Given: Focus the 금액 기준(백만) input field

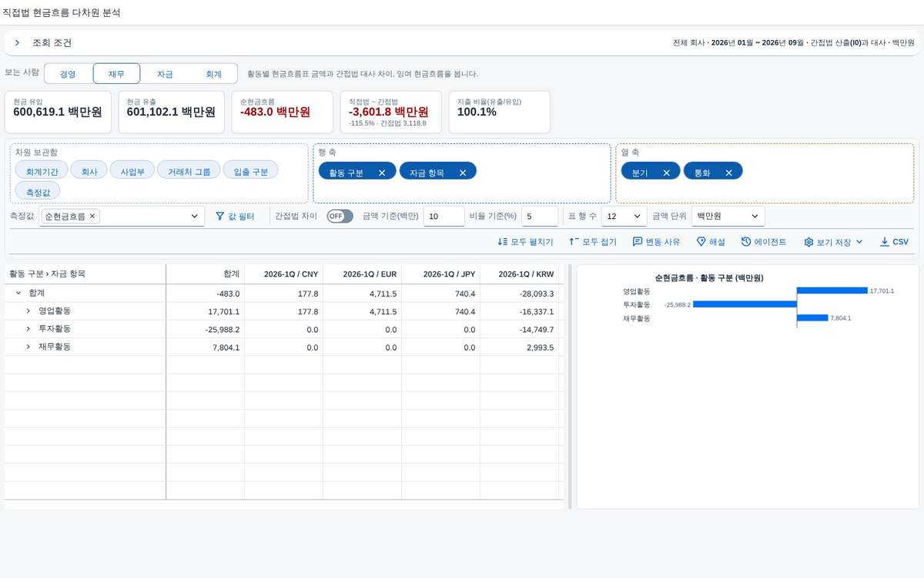Looking at the screenshot, I should pos(444,217).
